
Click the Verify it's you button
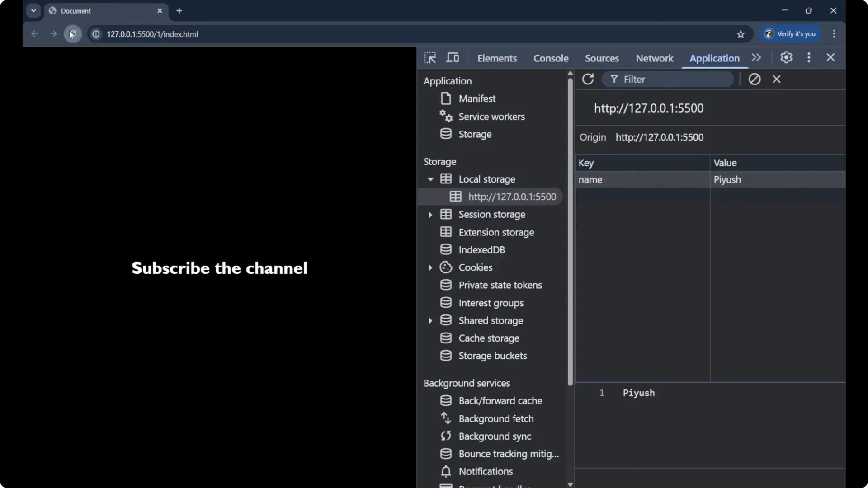[x=790, y=34]
